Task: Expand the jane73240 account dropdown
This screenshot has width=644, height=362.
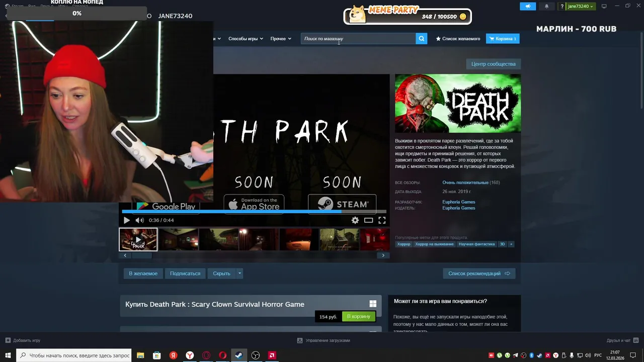Action: 581,6
